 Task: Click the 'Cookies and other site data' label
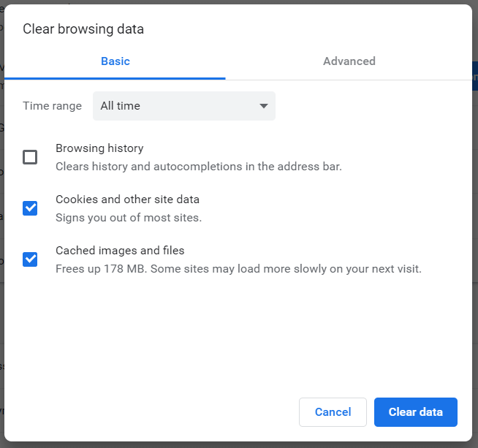coord(127,200)
